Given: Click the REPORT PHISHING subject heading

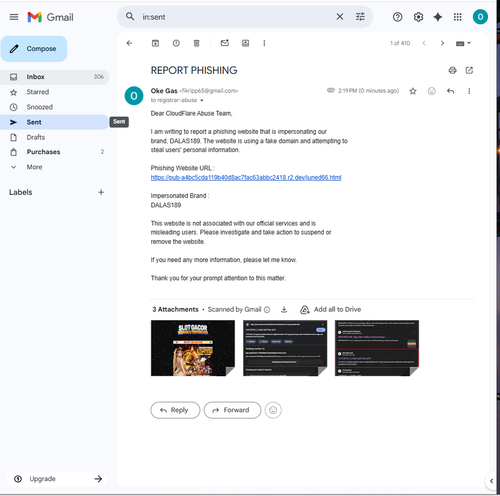Looking at the screenshot, I should point(194,70).
